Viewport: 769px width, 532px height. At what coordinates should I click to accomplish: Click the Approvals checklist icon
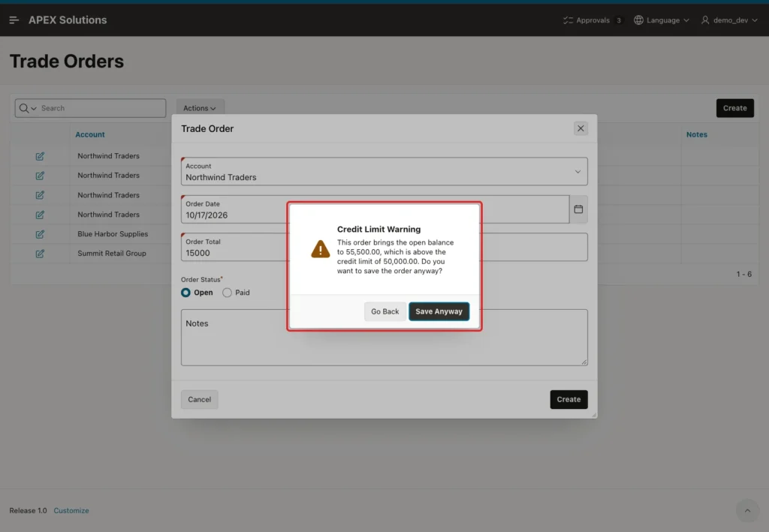coord(568,20)
